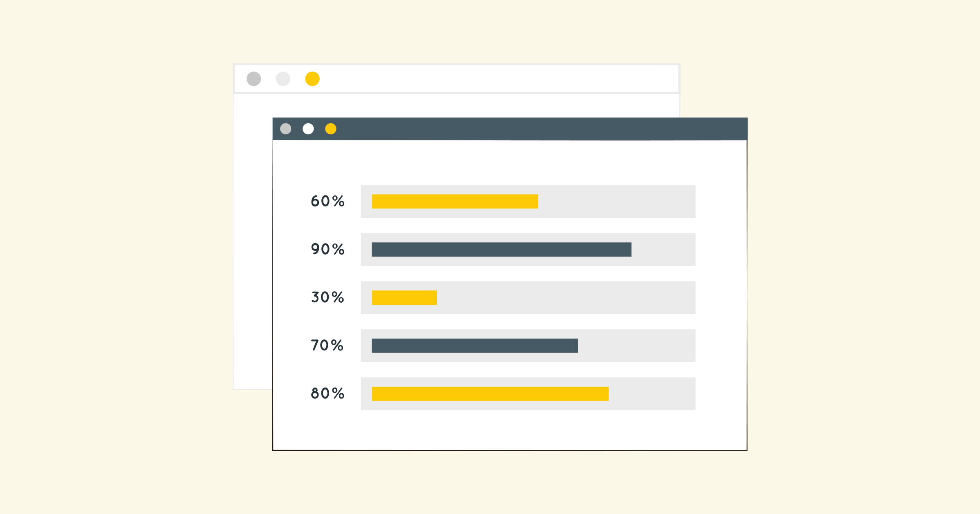This screenshot has width=980, height=514.
Task: Click the dark title bar of front window
Action: 510,129
